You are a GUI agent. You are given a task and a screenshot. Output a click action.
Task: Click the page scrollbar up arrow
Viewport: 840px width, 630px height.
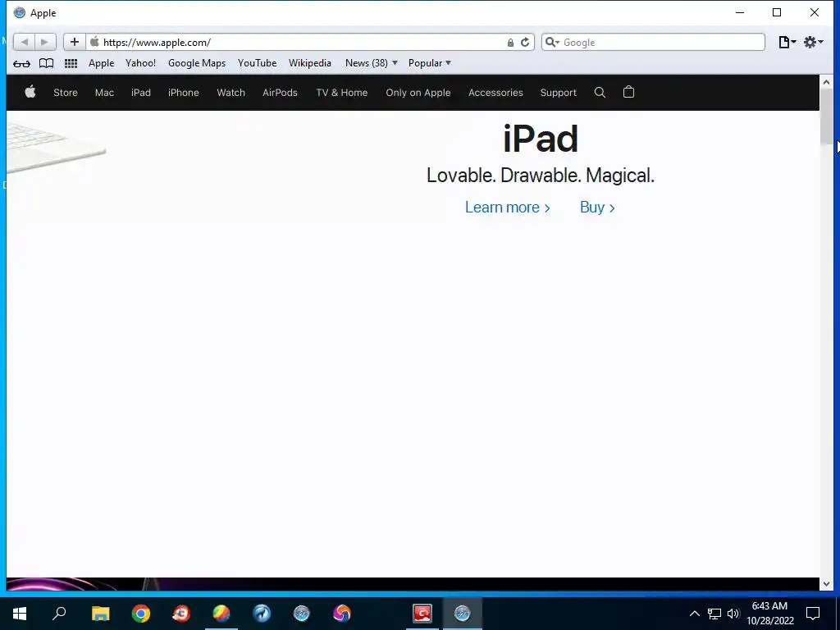(x=826, y=82)
